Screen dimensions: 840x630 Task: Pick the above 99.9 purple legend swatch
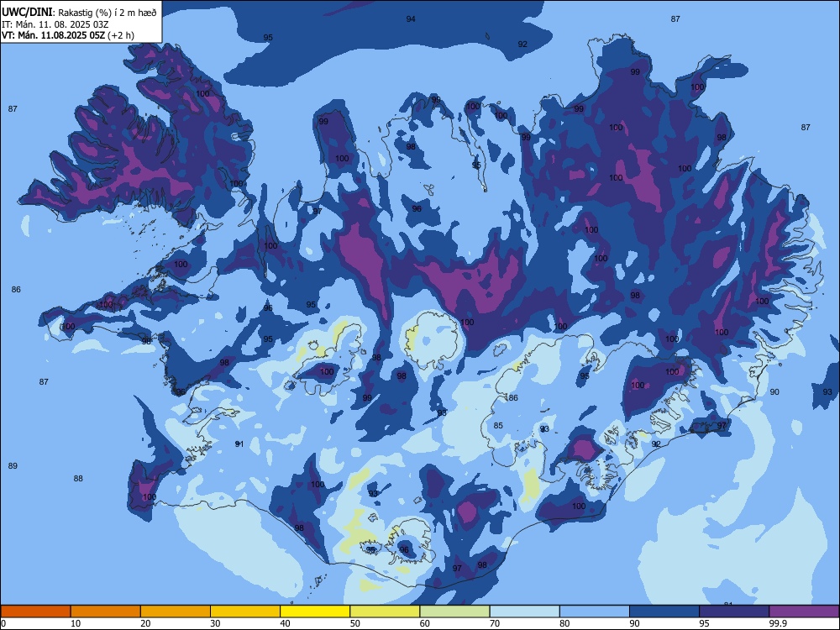point(804,612)
